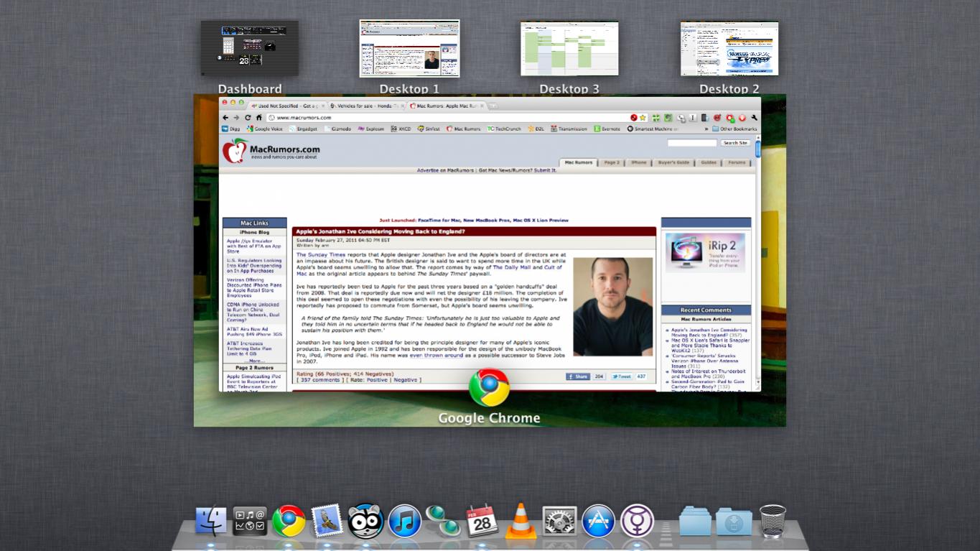
Task: Open the Jonathan Ive article headline
Action: (x=381, y=231)
